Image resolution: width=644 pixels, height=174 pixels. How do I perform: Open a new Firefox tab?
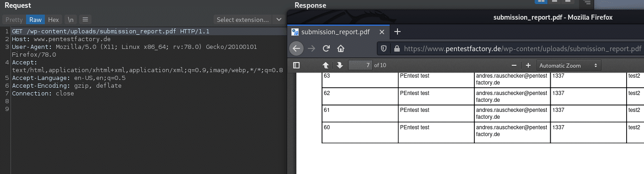tap(397, 32)
